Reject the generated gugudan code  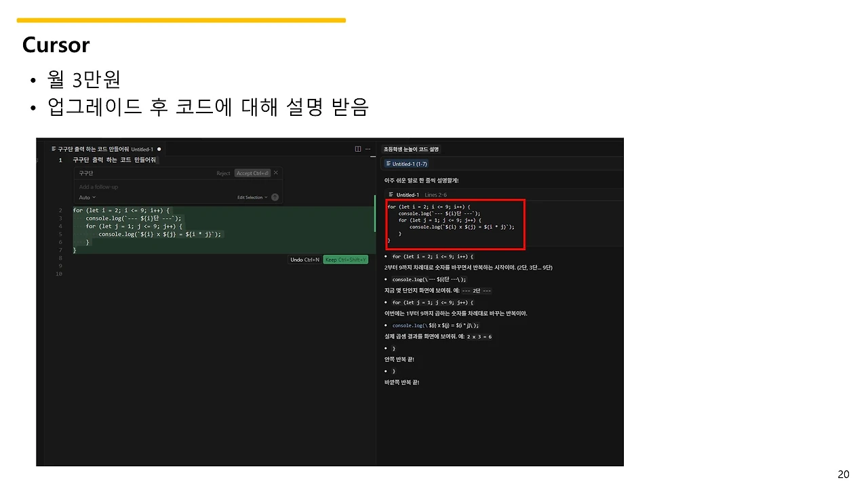(x=224, y=173)
